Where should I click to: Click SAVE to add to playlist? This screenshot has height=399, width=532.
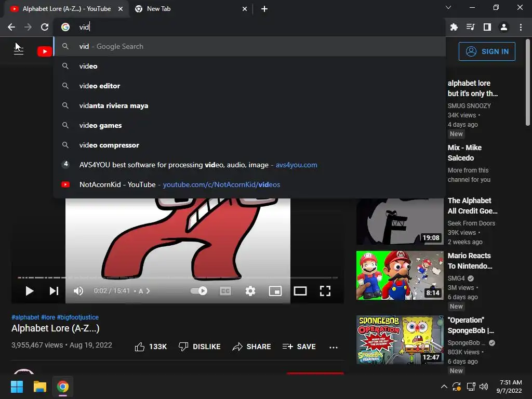click(x=299, y=347)
